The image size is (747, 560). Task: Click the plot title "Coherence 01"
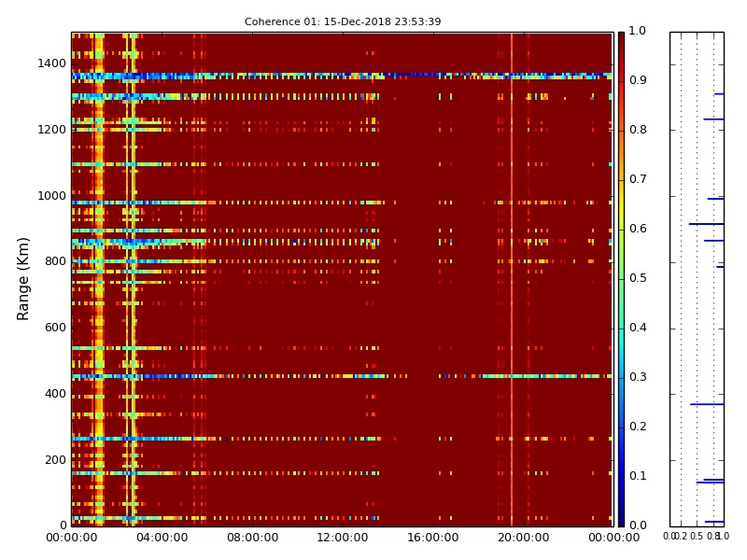[x=343, y=21]
